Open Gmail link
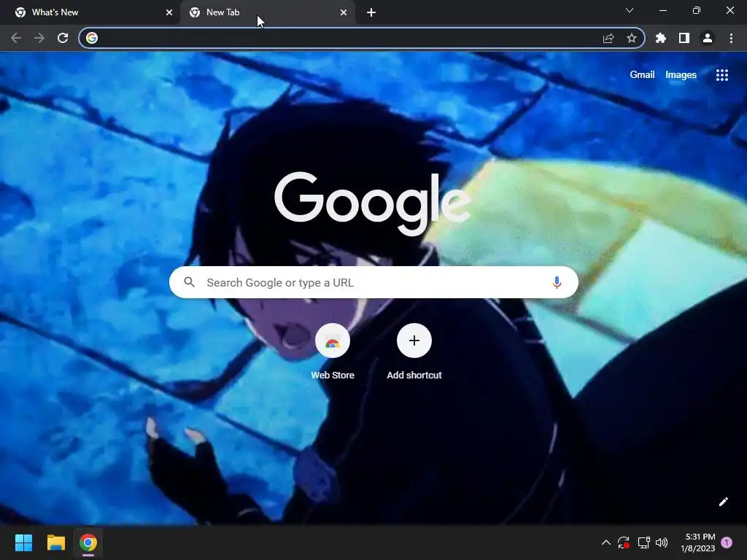Screen dimensions: 747x560 click(642, 75)
